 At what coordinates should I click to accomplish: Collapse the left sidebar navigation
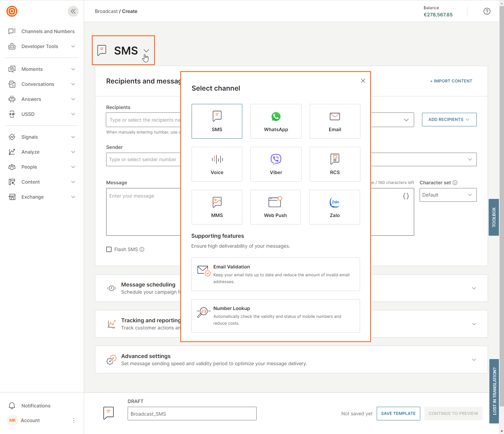click(x=73, y=11)
